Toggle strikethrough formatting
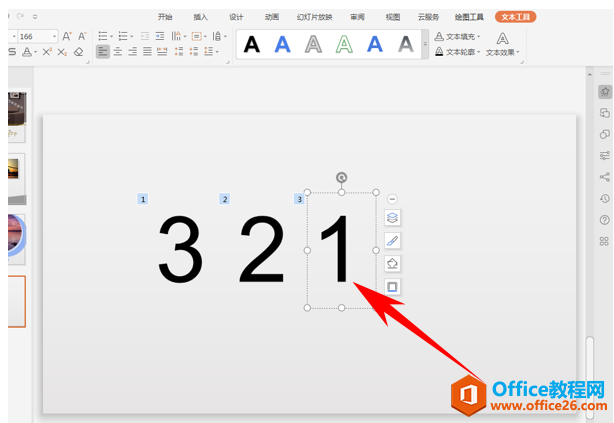The height and width of the screenshot is (423, 614). [x=11, y=51]
